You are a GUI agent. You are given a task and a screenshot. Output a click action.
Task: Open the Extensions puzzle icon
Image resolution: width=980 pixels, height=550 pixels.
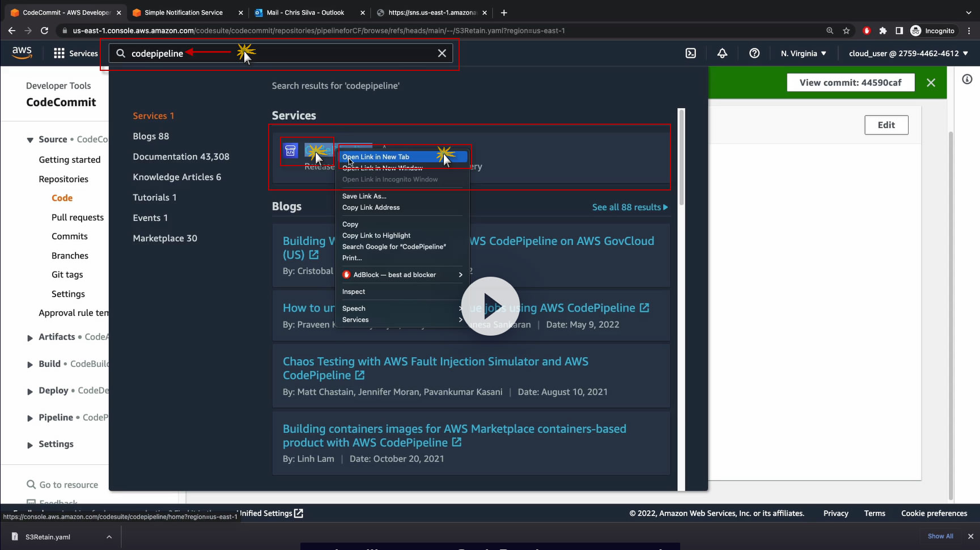pyautogui.click(x=883, y=31)
